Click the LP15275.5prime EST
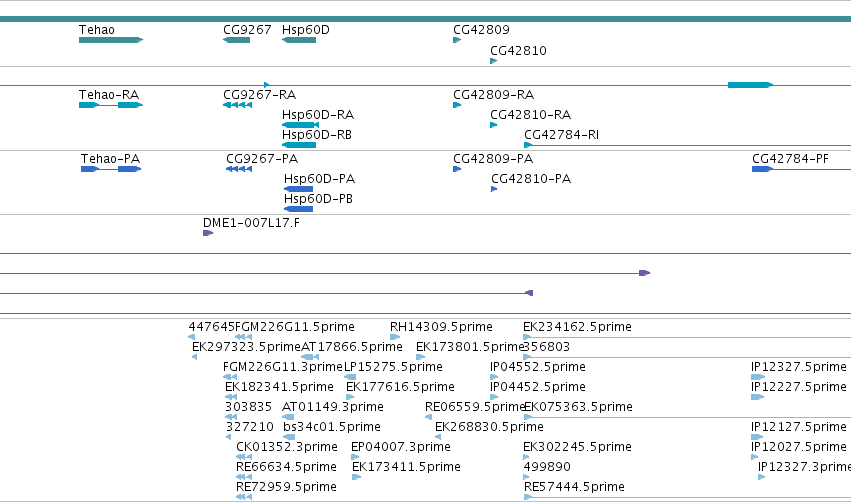This screenshot has width=851, height=502. pyautogui.click(x=350, y=377)
